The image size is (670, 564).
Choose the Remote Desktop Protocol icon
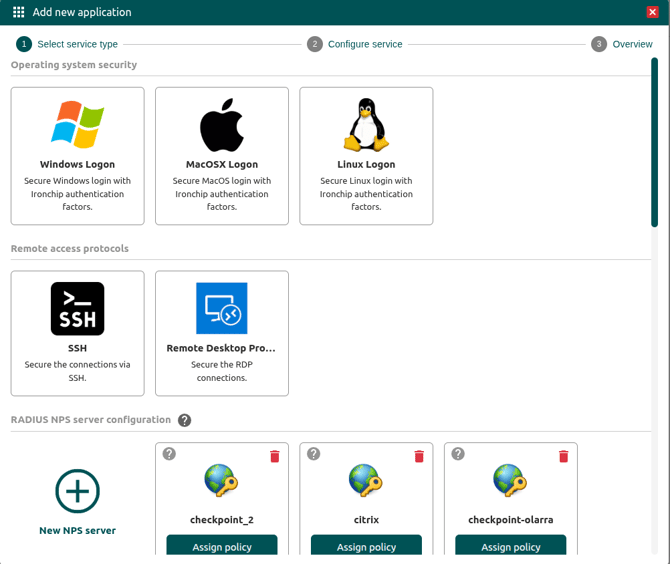pyautogui.click(x=222, y=309)
